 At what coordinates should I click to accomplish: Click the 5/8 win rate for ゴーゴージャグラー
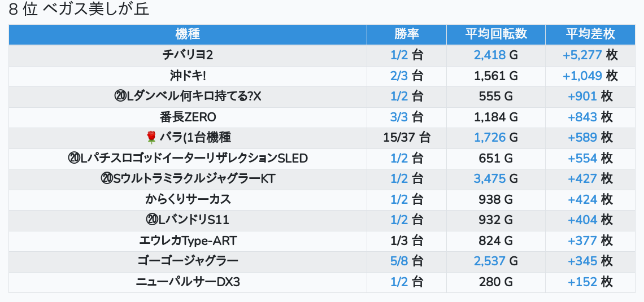click(399, 261)
